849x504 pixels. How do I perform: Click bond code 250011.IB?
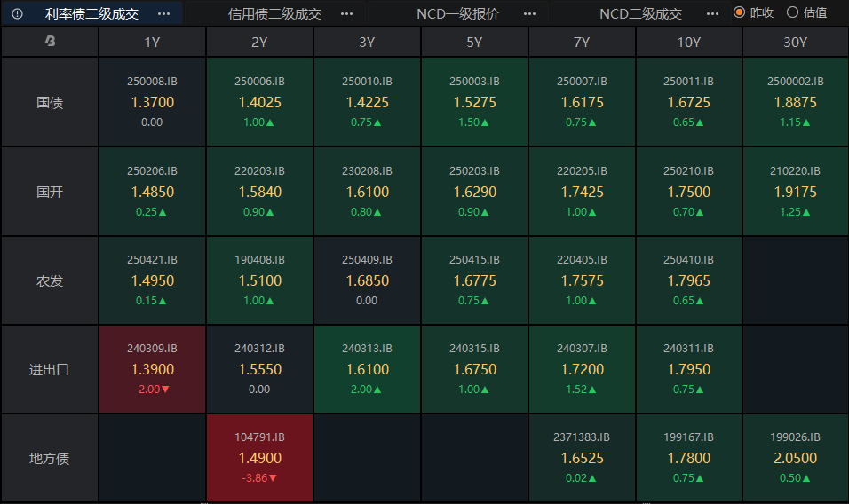(689, 81)
